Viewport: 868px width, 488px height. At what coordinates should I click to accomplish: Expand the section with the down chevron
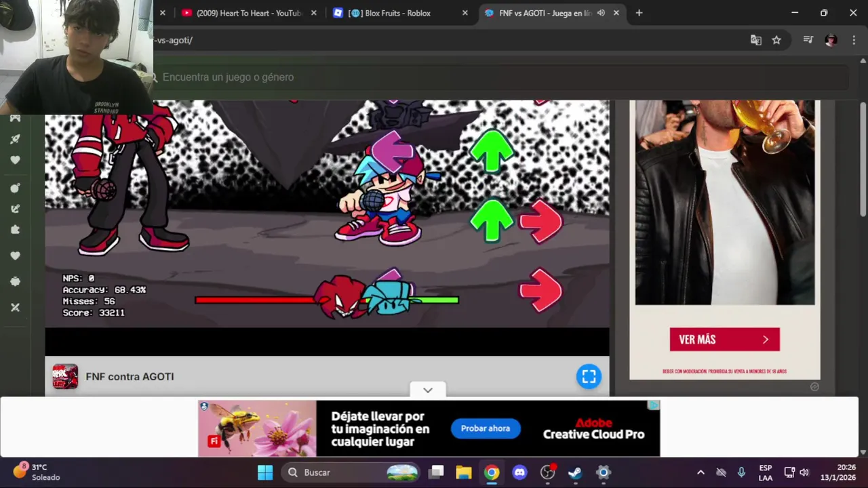pos(428,390)
